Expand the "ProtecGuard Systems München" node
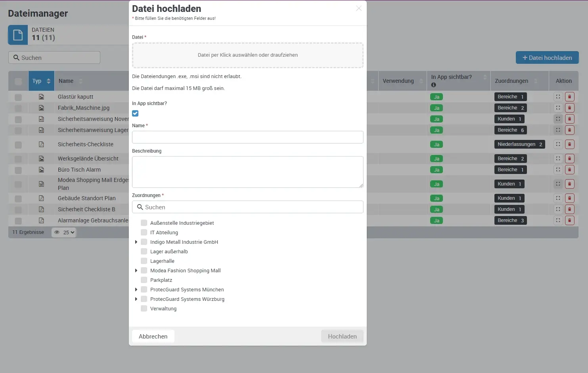Screen dimensions: 588x373 tap(136, 289)
